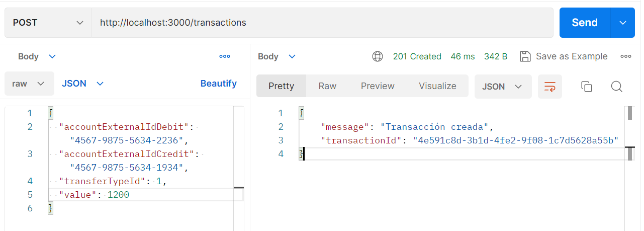Image resolution: width=644 pixels, height=231 pixels.
Task: Search in the response body
Action: 617,87
